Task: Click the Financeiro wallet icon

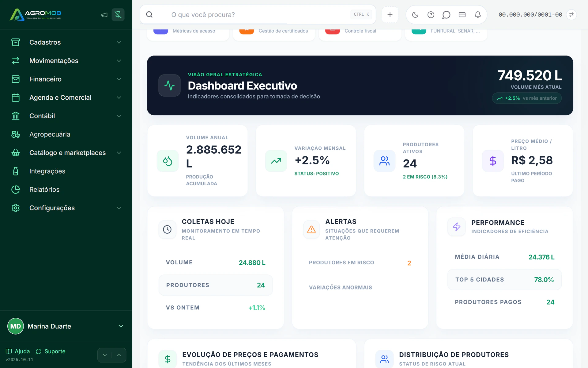Action: point(16,79)
